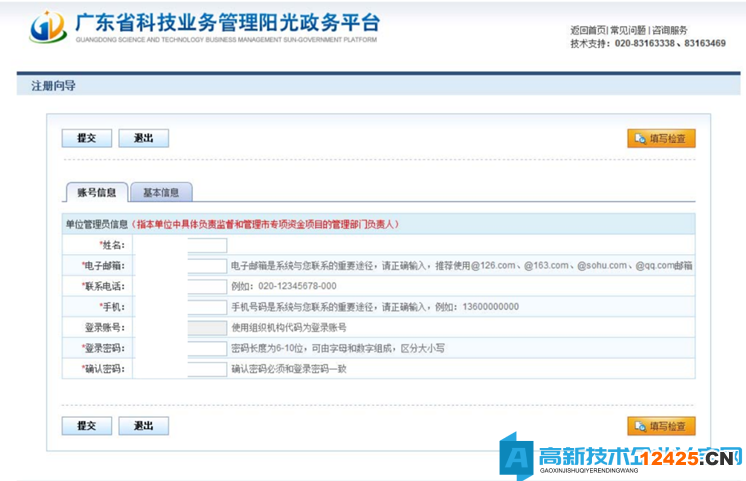
Task: Click the red 单位管理员信息 note text
Action: coord(265,224)
